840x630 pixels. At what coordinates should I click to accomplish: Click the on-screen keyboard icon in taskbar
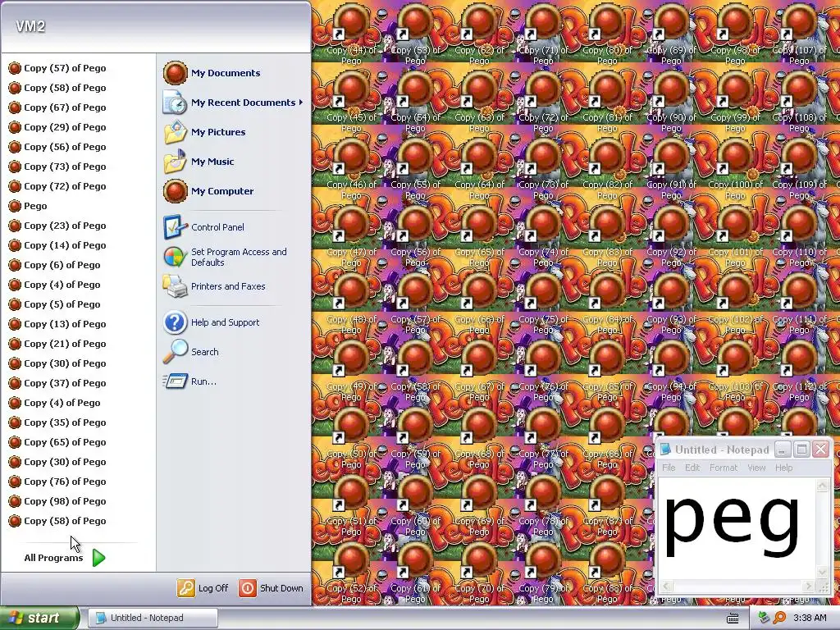pos(733,619)
